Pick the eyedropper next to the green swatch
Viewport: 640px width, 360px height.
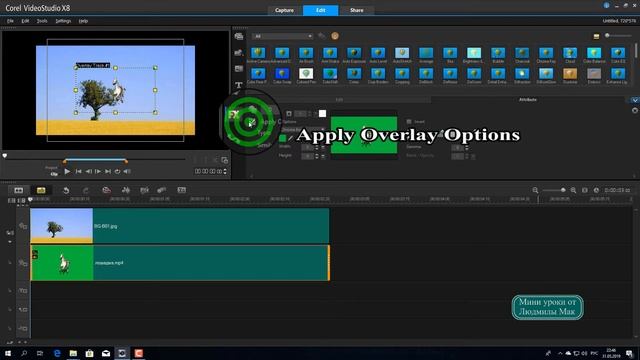pos(290,138)
